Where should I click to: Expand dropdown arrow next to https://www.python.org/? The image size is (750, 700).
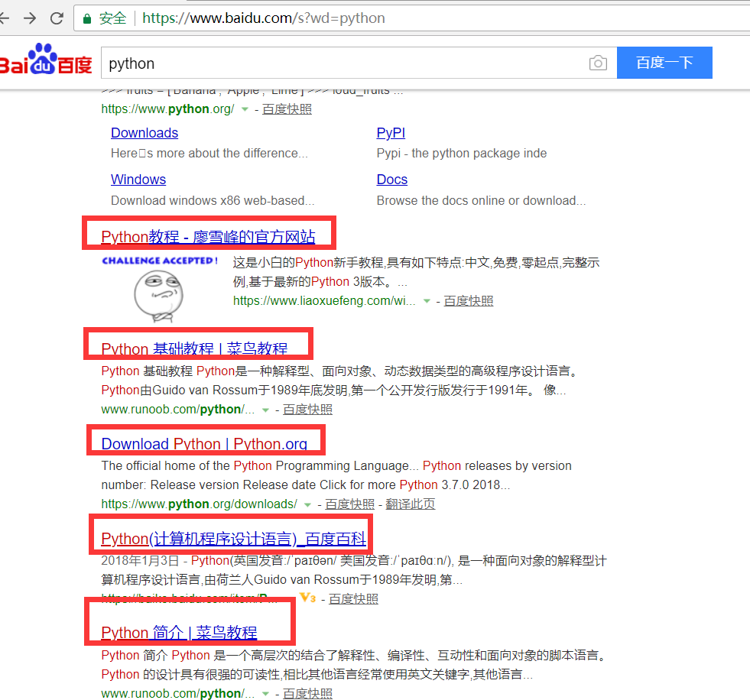point(245,109)
